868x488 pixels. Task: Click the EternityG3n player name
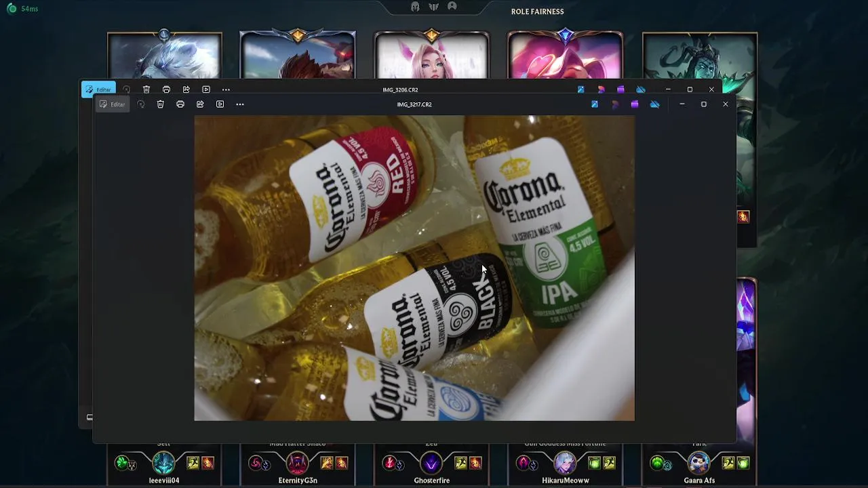[298, 481]
